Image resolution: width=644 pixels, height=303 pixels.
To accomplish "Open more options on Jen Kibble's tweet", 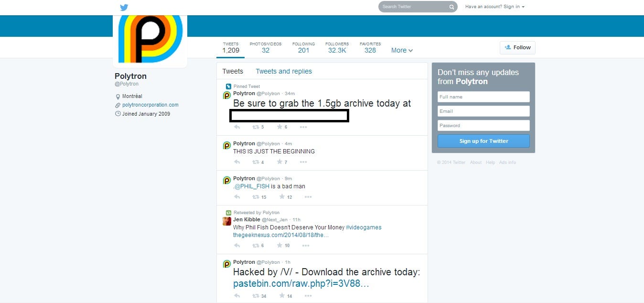I will click(306, 246).
